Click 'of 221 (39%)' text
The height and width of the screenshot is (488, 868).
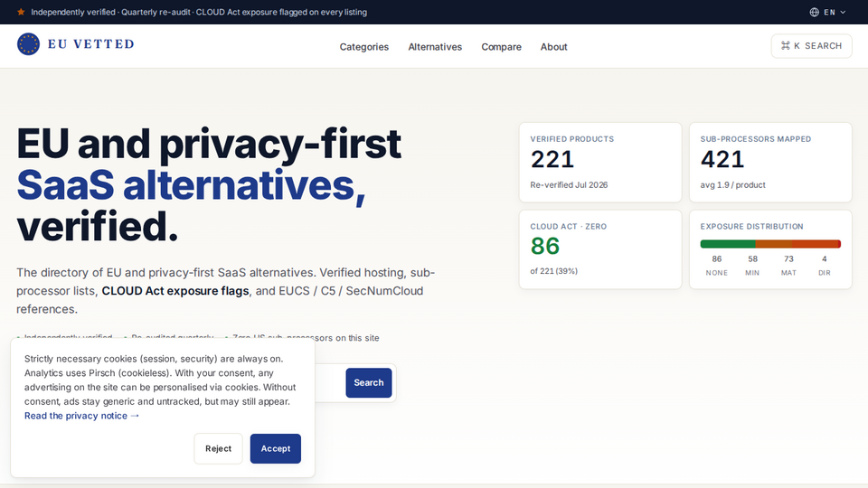pos(553,271)
